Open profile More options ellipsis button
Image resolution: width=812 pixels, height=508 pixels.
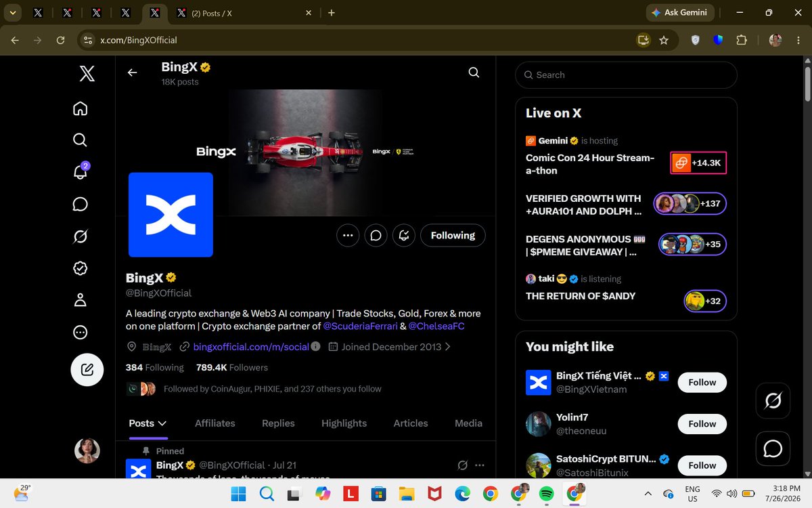[348, 235]
